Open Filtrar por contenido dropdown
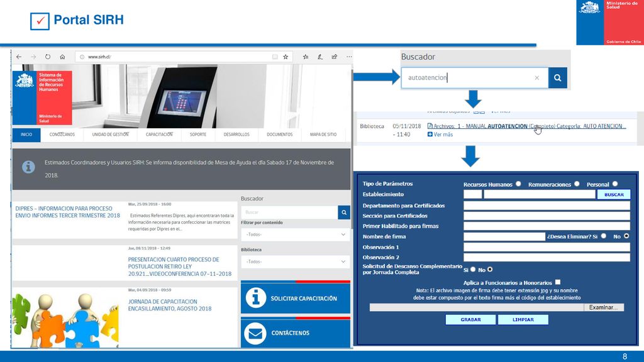 [296, 234]
